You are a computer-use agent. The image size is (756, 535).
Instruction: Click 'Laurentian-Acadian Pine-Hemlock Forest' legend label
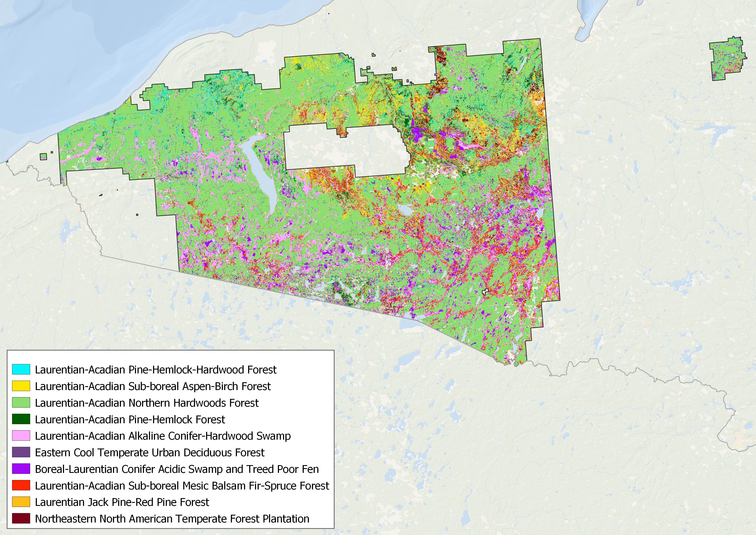tap(130, 419)
